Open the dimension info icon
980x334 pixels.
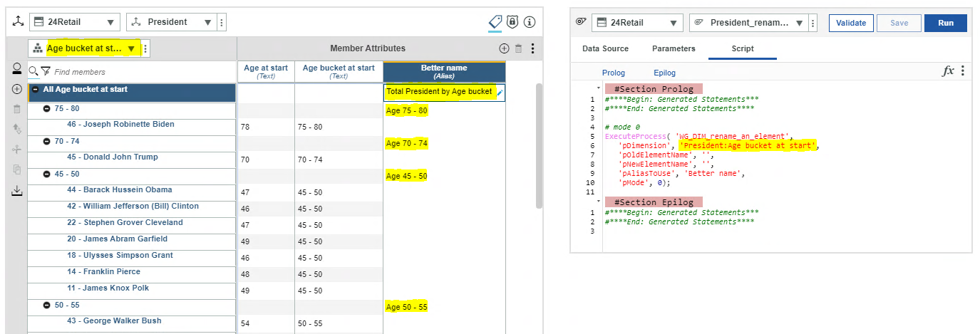(529, 22)
